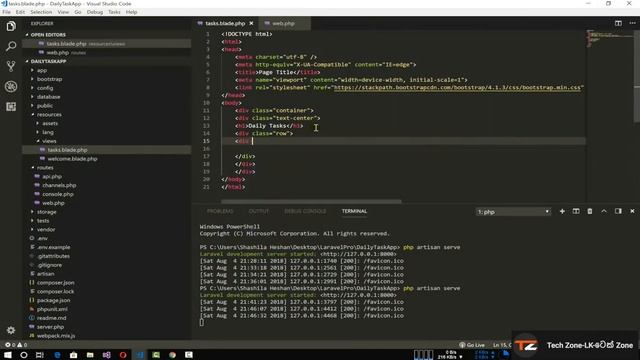Split the editor to the right
The image size is (640, 360).
618,23
